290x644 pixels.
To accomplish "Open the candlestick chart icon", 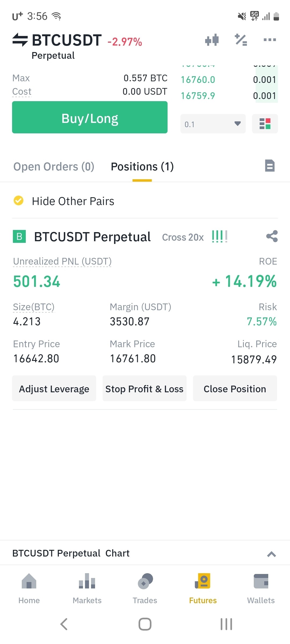I will click(212, 40).
